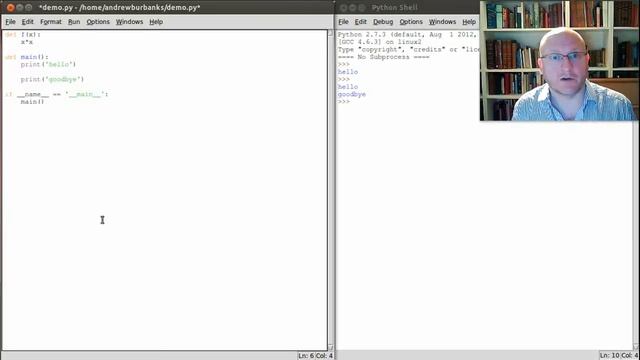This screenshot has width=640, height=360.
Task: Place cursor on 'def f(x):' line
Action: 23,34
